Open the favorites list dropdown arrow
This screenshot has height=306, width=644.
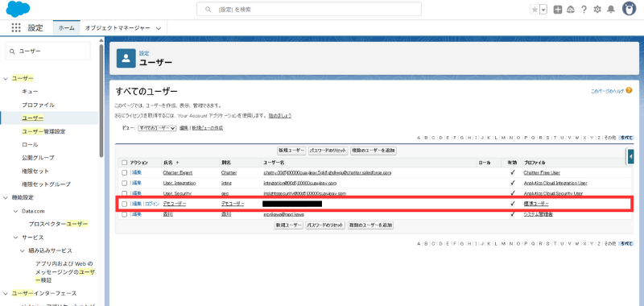tap(543, 10)
